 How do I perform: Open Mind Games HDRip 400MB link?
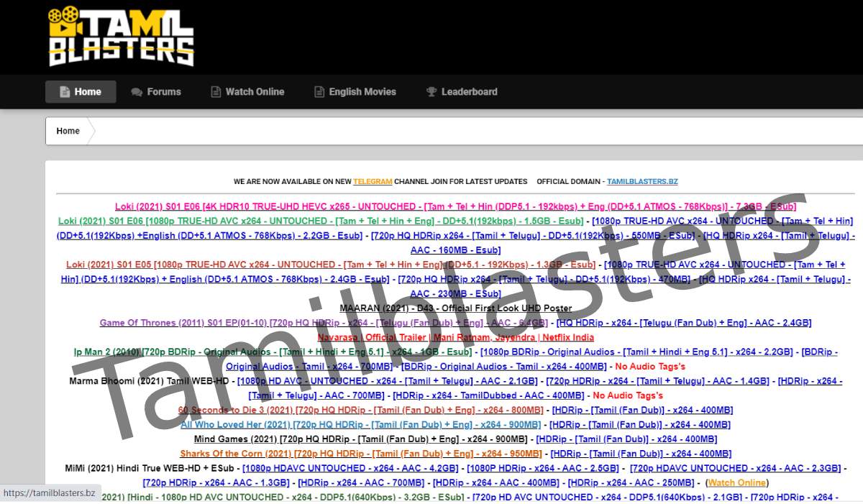point(626,439)
